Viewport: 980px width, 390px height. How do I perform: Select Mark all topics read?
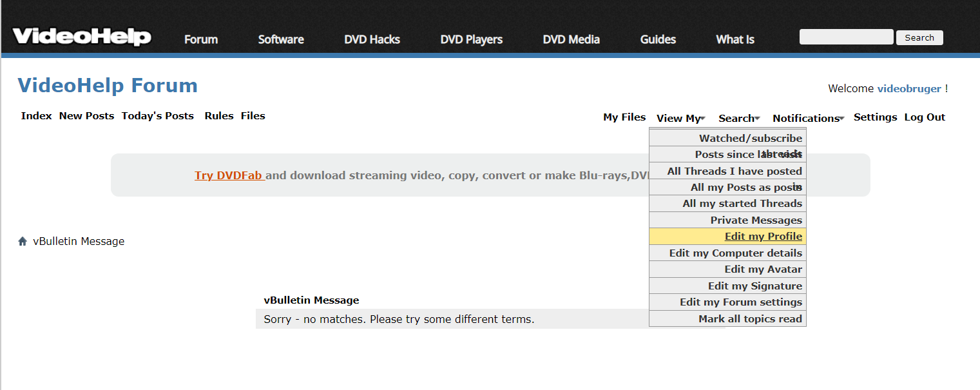(x=750, y=319)
